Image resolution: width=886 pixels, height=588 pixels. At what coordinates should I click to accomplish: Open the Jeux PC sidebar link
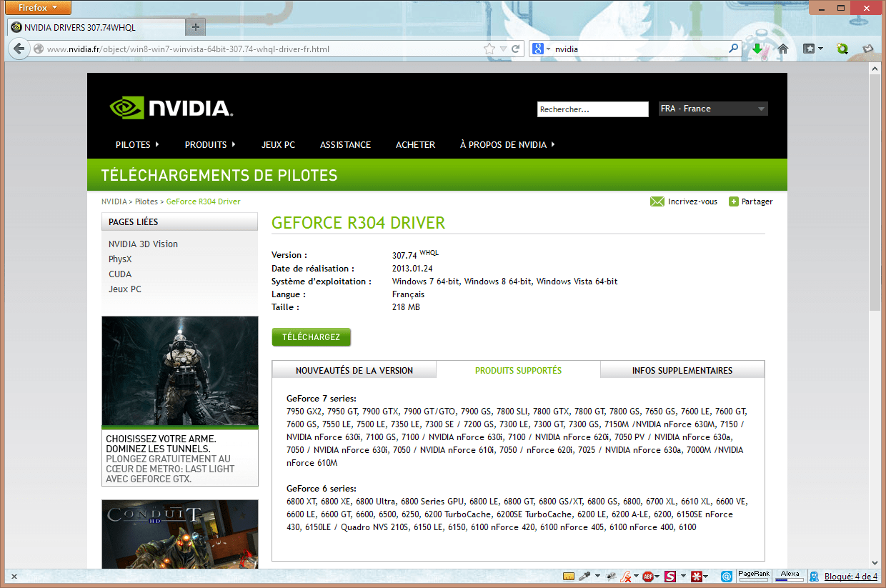125,289
